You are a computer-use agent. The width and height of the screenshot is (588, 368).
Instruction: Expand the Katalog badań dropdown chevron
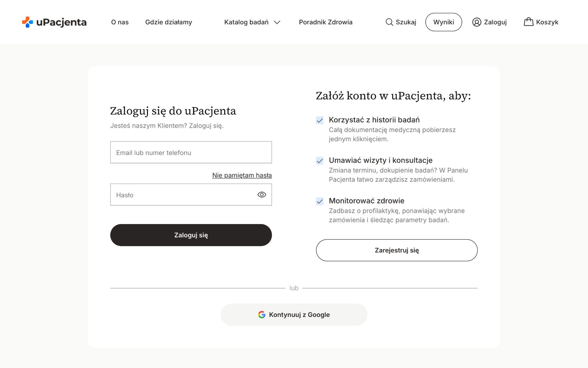277,22
